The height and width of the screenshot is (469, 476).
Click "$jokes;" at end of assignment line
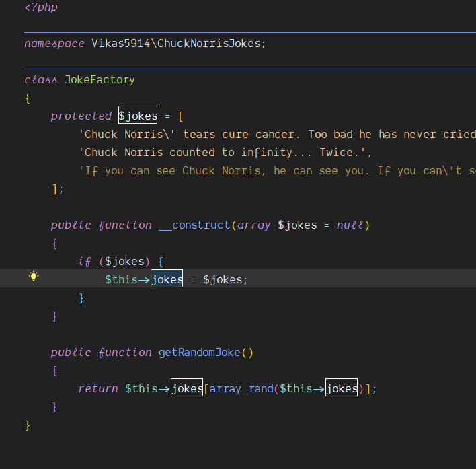click(x=225, y=279)
